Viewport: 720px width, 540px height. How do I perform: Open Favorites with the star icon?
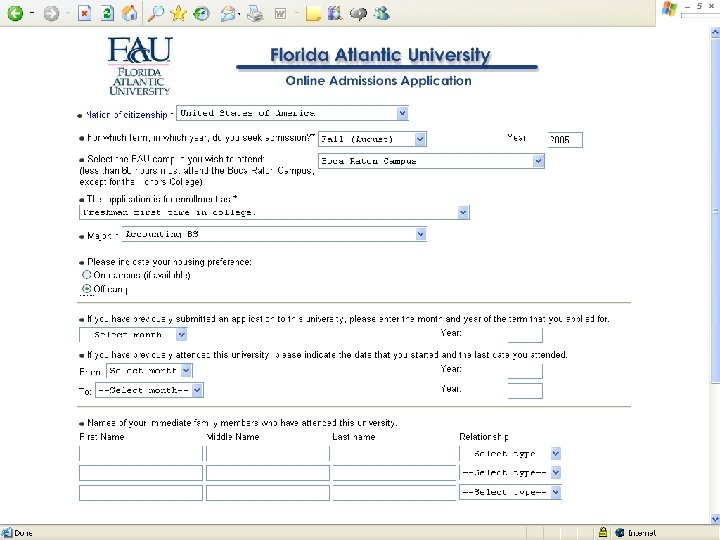178,13
